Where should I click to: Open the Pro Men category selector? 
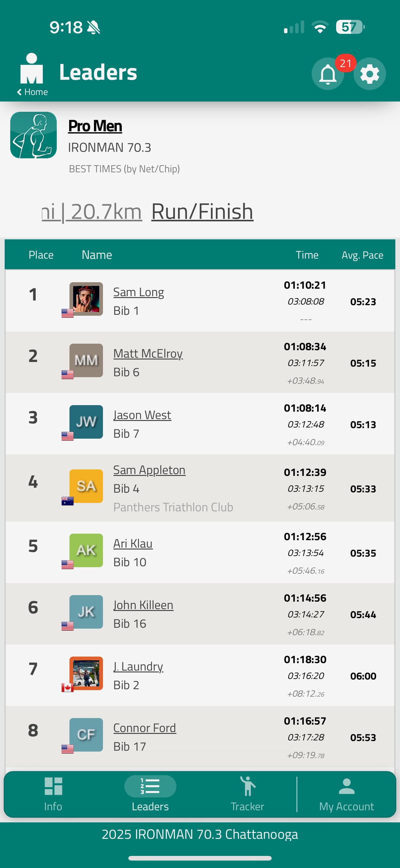tap(95, 126)
